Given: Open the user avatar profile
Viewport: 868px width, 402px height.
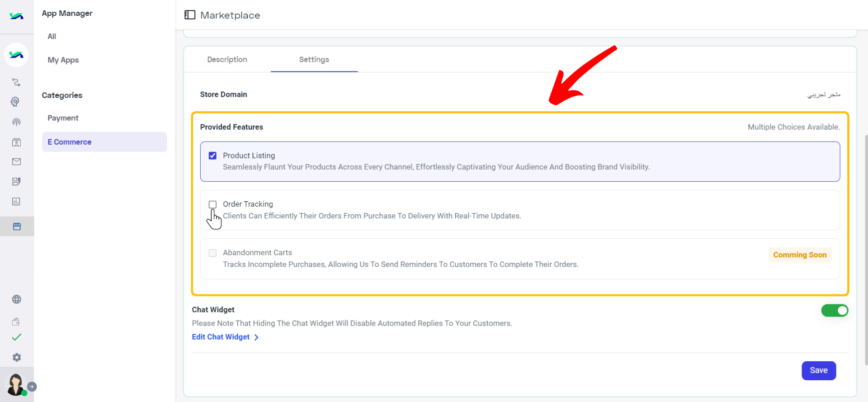Looking at the screenshot, I should coord(16,384).
